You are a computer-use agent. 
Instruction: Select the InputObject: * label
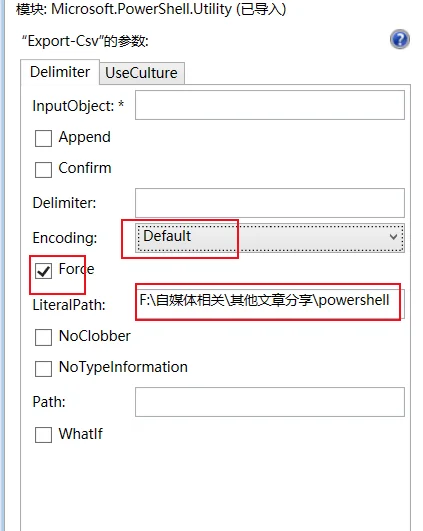coord(78,106)
